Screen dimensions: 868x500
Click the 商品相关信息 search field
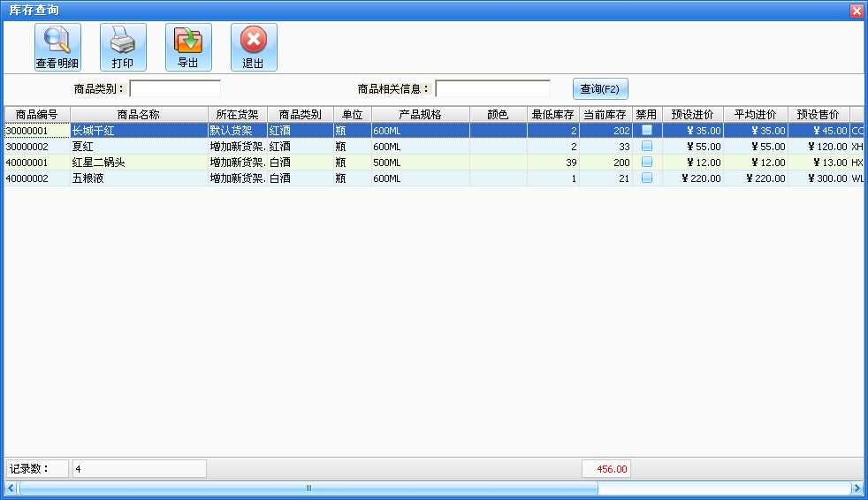pos(492,88)
